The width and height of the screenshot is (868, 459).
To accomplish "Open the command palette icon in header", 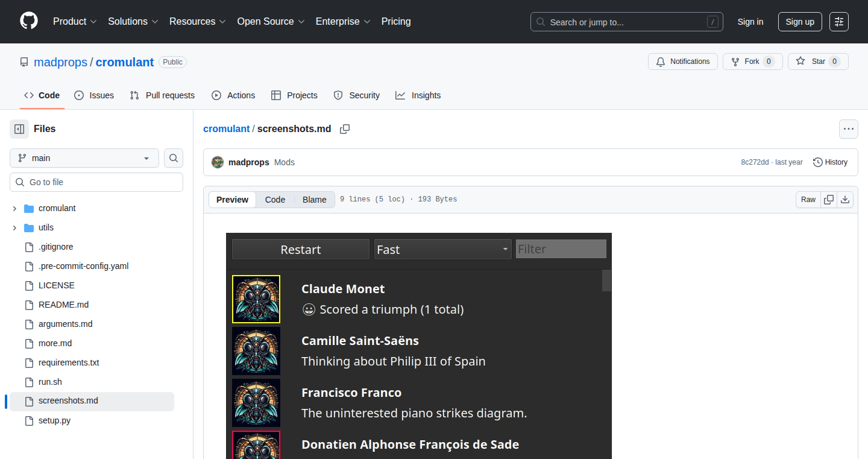I will pyautogui.click(x=838, y=22).
